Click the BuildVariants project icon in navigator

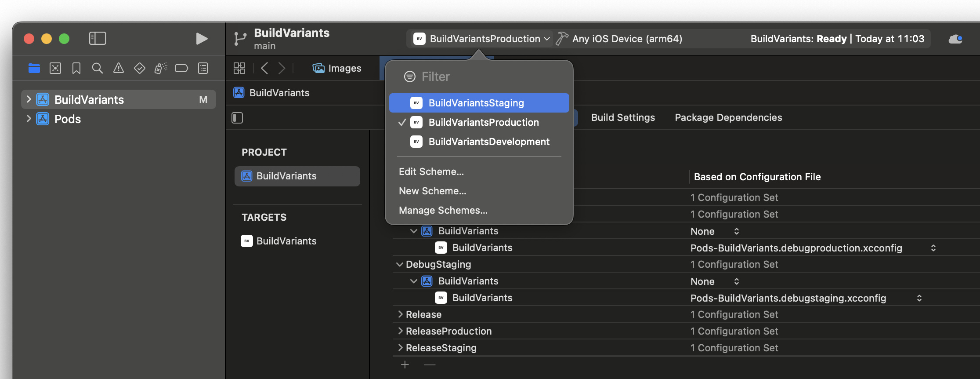pos(43,99)
